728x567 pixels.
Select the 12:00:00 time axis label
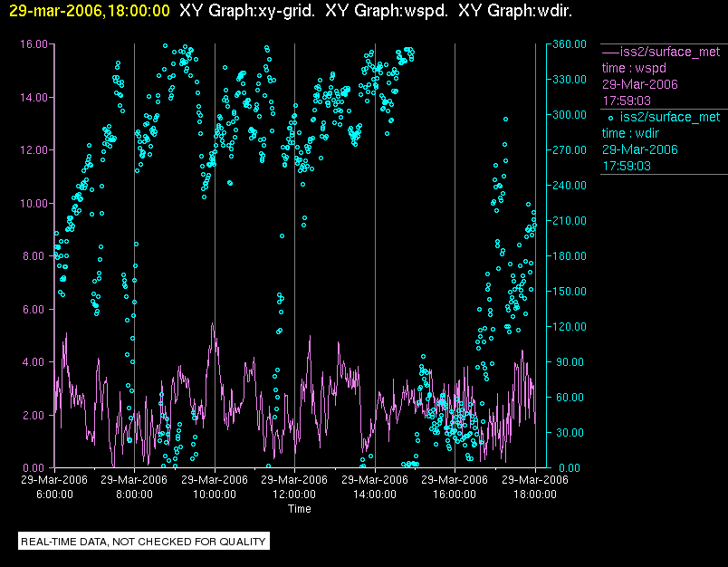[x=294, y=495]
